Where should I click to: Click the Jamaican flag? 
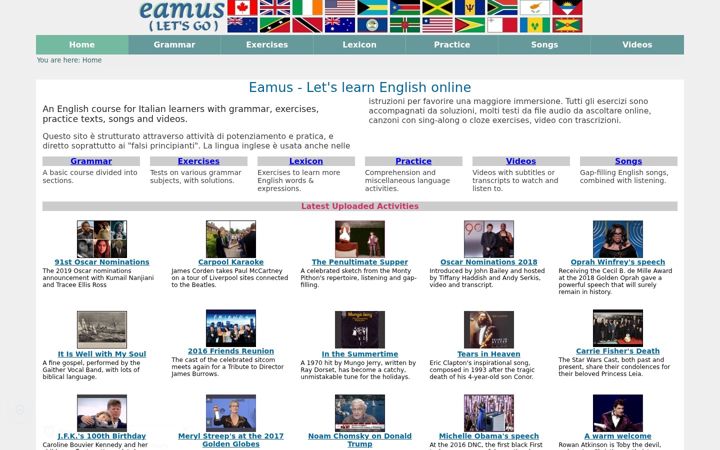pos(438,7)
